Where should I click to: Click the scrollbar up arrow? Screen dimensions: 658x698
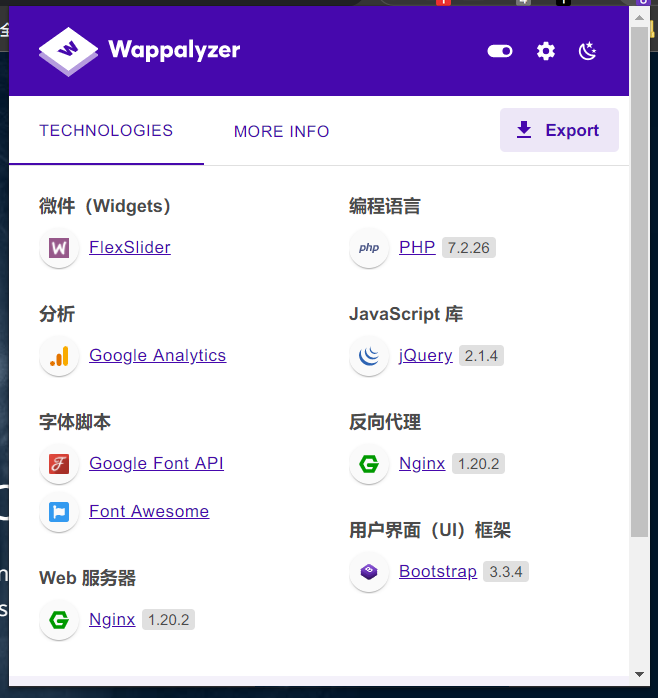point(640,18)
